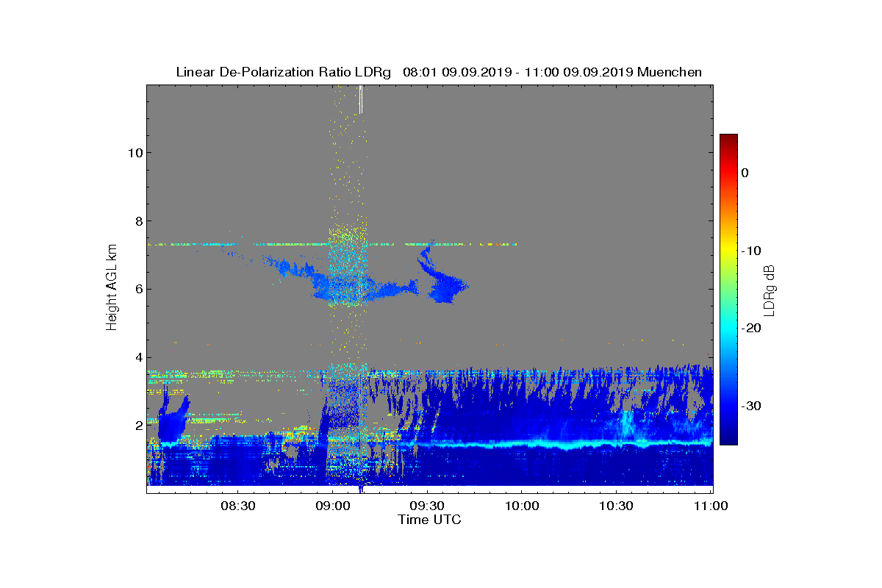Click the yellow region of the colorbar
882x588 pixels.
tap(728, 251)
